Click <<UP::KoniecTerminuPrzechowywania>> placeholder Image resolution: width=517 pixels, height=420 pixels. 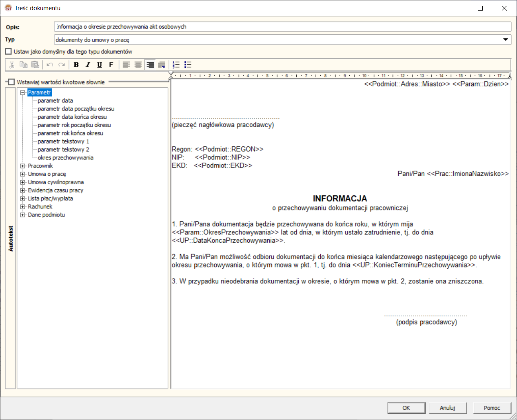tap(414, 265)
